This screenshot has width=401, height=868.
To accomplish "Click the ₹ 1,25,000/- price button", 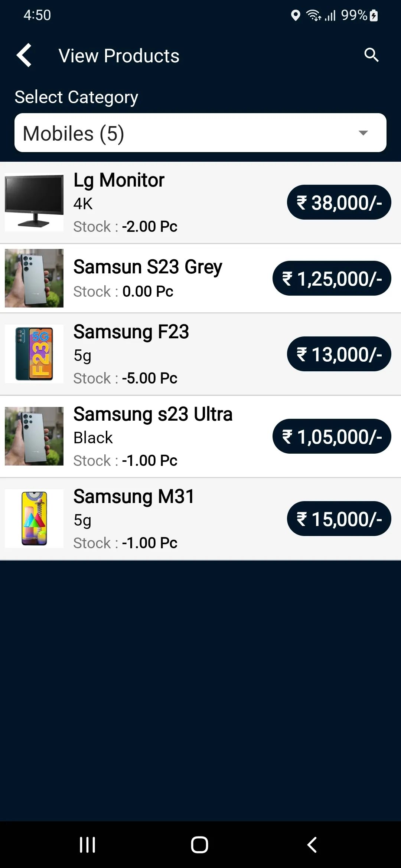I will tap(332, 278).
